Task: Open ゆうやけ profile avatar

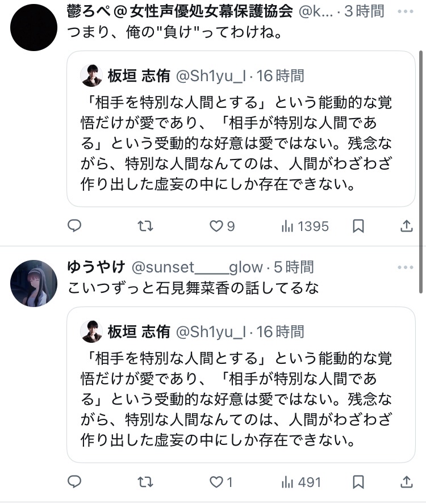Action: click(x=34, y=283)
